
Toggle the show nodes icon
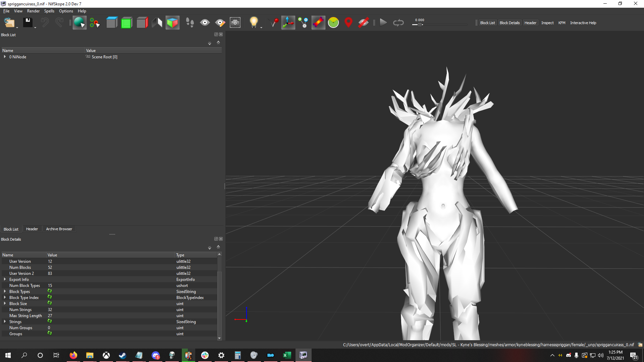(303, 23)
